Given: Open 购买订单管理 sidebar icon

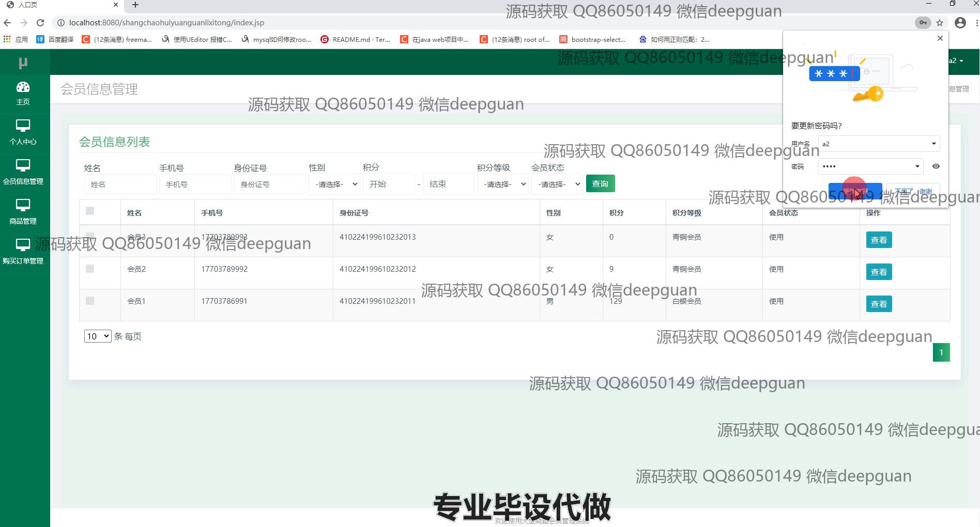Looking at the screenshot, I should [x=23, y=245].
